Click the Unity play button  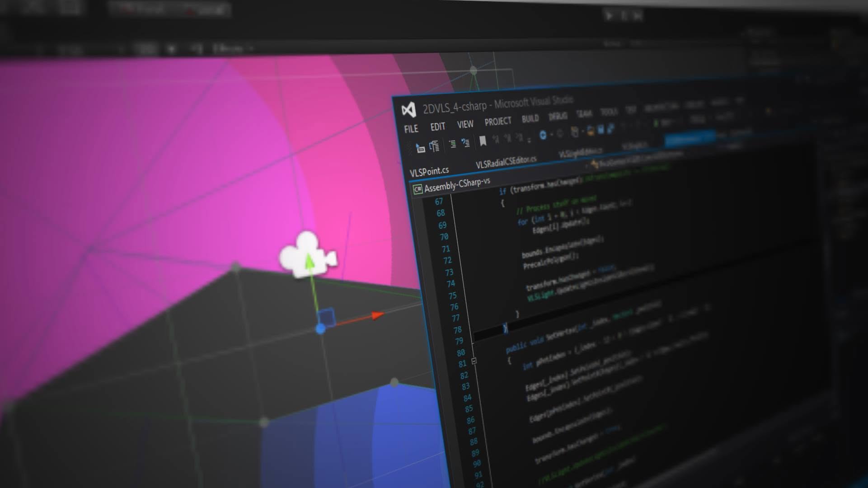pos(609,16)
